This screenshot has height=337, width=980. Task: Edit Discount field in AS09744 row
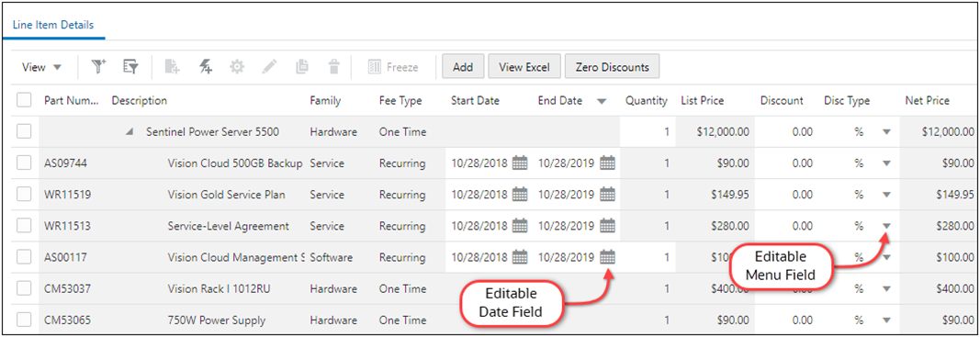pos(785,163)
